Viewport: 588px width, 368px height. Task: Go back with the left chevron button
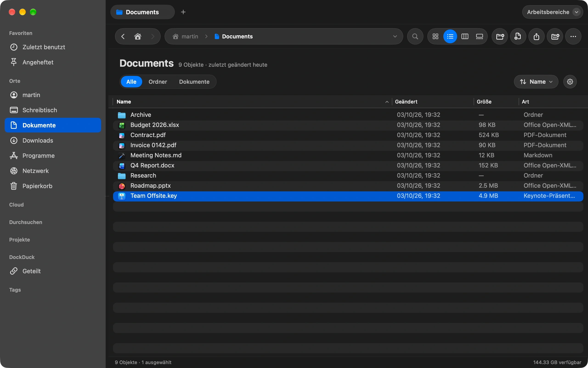(x=123, y=37)
